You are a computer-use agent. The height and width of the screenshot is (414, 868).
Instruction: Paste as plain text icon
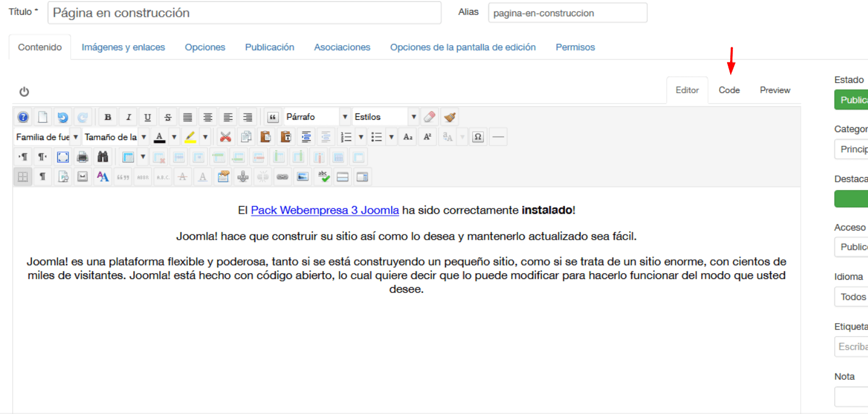[286, 137]
